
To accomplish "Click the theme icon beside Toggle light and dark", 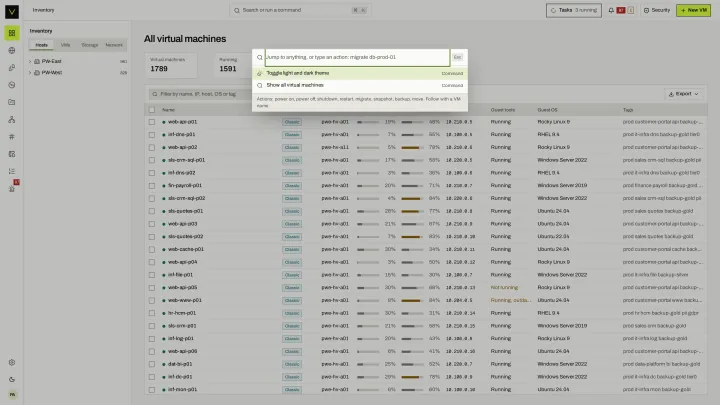I will [259, 73].
